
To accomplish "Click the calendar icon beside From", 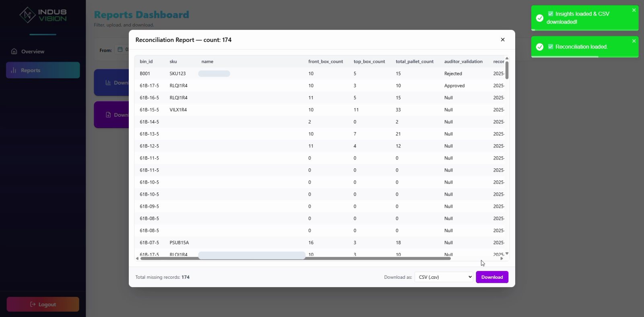I will click(120, 50).
